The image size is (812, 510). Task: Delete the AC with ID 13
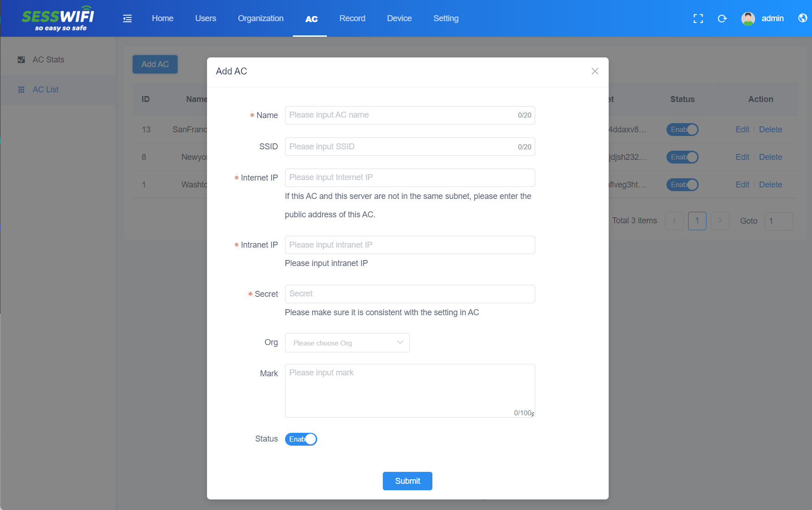click(771, 130)
